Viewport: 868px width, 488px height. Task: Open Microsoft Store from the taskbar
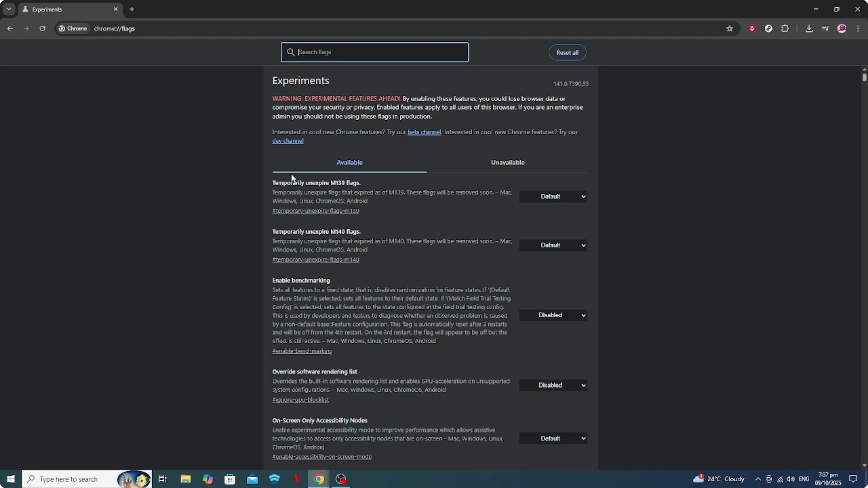(x=230, y=479)
